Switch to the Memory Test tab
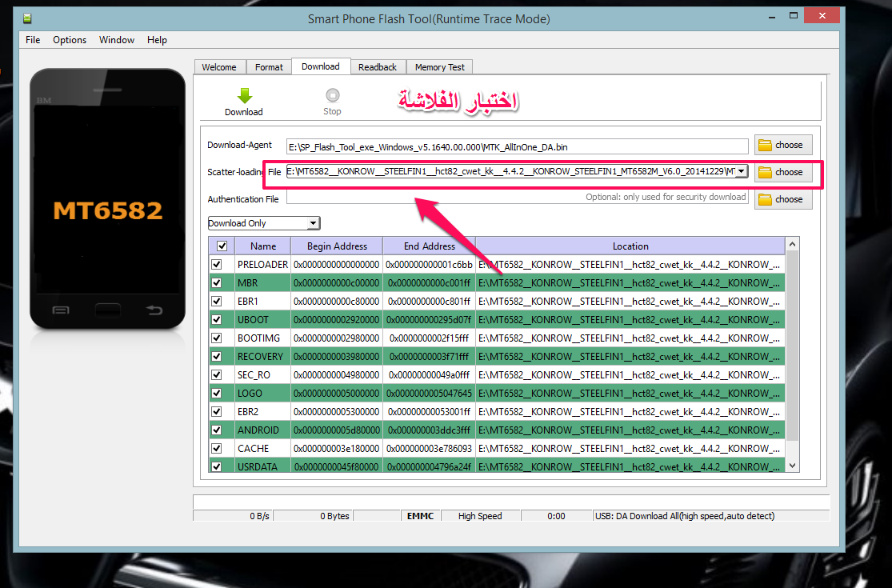Image resolution: width=892 pixels, height=588 pixels. pyautogui.click(x=440, y=67)
